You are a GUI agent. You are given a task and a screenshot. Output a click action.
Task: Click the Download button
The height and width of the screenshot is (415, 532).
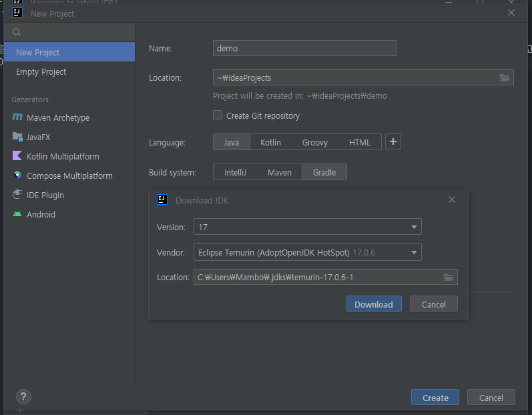374,304
